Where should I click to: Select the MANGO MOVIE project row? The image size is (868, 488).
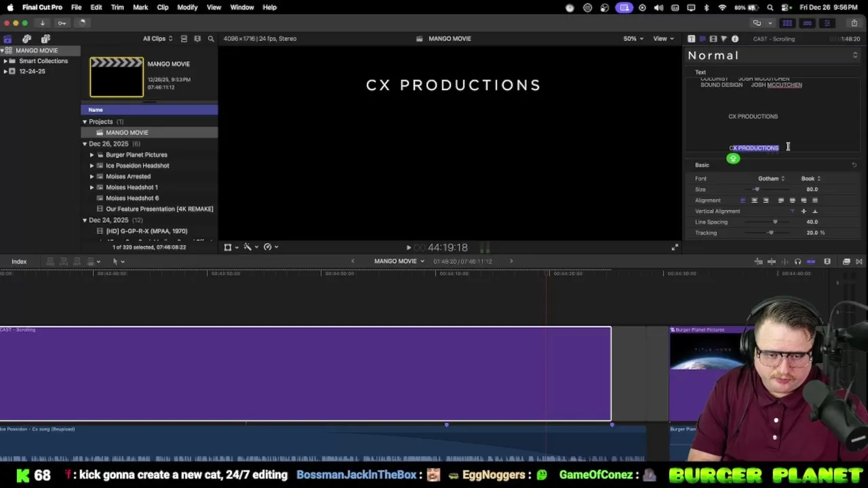click(149, 133)
